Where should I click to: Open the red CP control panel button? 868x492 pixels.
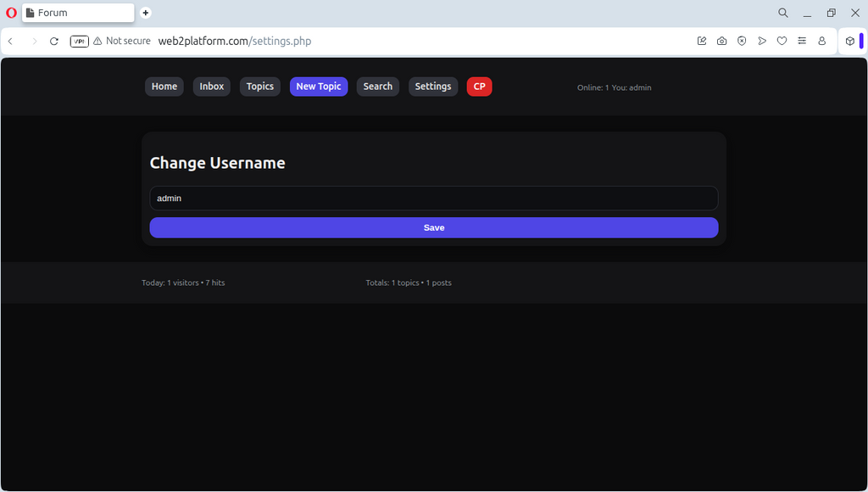point(480,87)
